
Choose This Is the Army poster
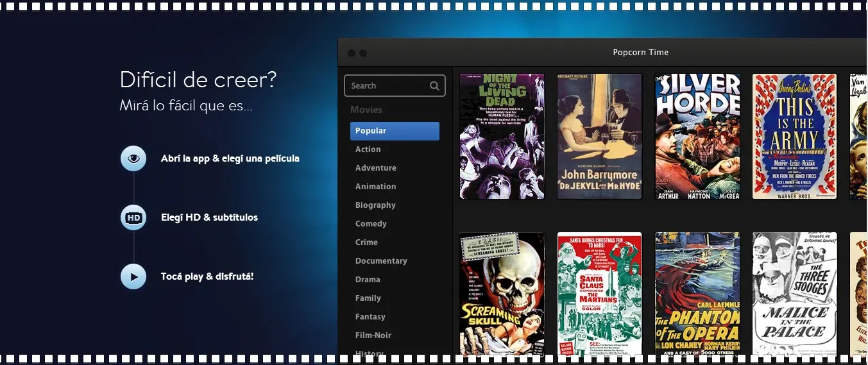795,136
